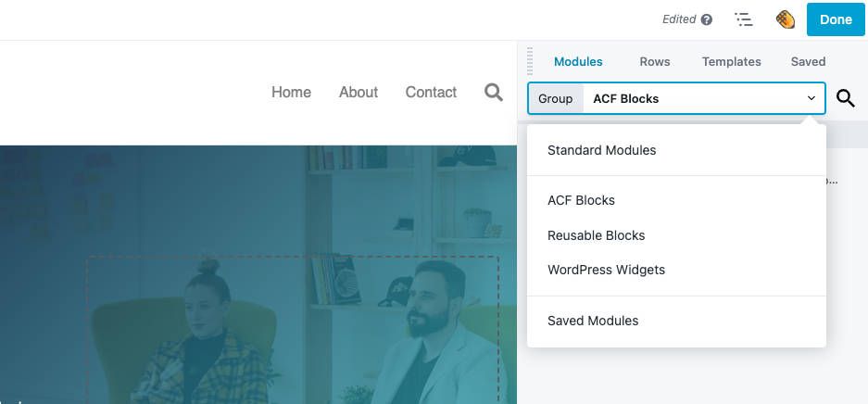Image resolution: width=868 pixels, height=404 pixels.
Task: Go to the Home navigation link
Action: pos(291,92)
